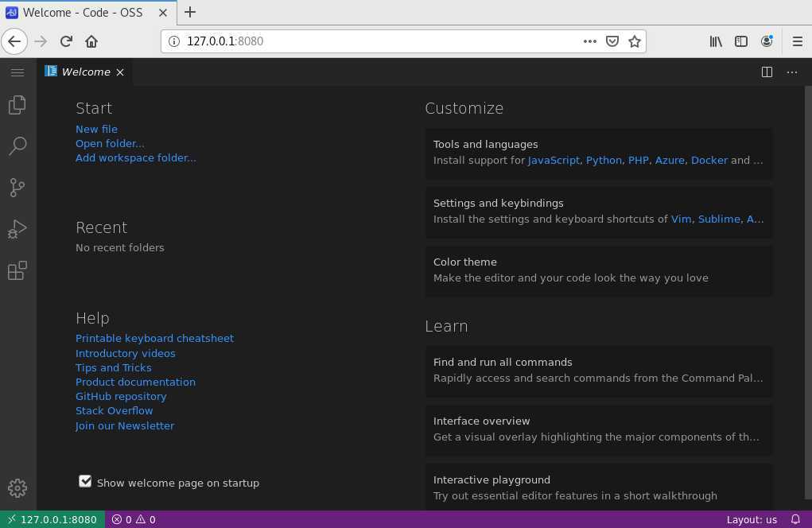Split the editor to the right
Viewport: 812px width, 528px height.
(x=767, y=72)
